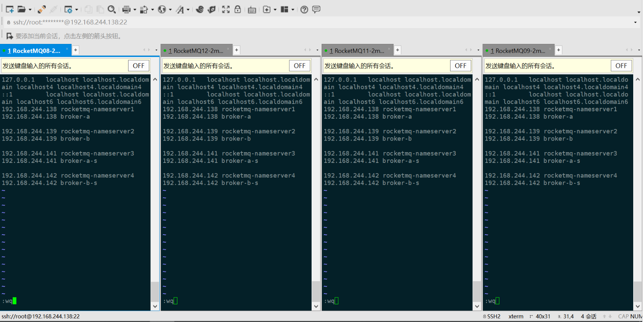Click the Find magnifier icon

tap(112, 9)
